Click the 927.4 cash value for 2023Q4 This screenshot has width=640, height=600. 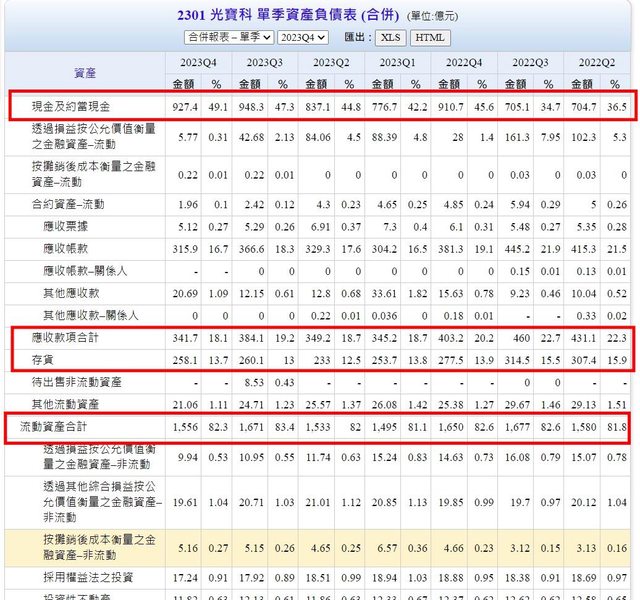[184, 105]
